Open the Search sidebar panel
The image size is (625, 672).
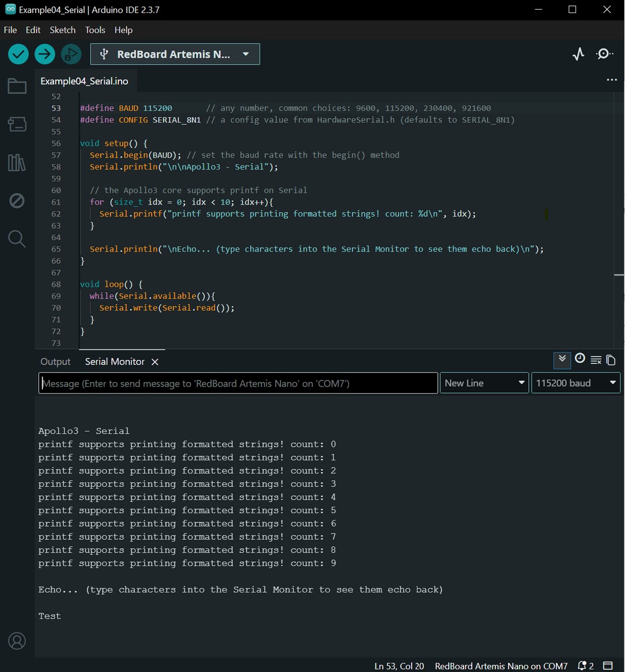(17, 239)
